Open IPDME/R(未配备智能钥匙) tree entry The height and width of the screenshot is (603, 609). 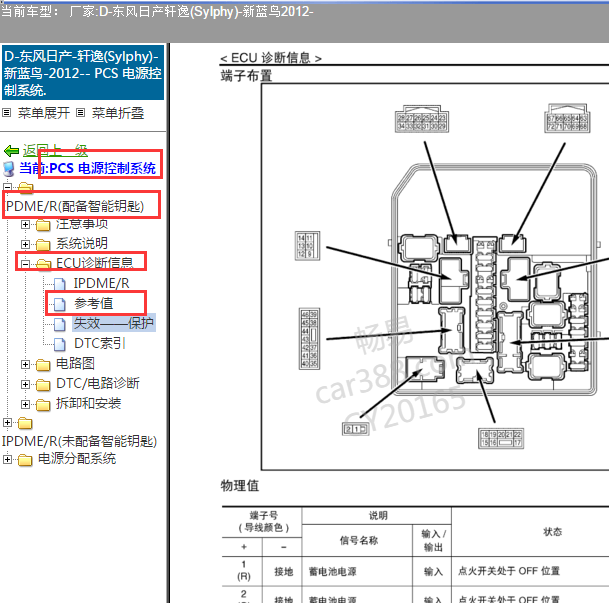pyautogui.click(x=79, y=441)
